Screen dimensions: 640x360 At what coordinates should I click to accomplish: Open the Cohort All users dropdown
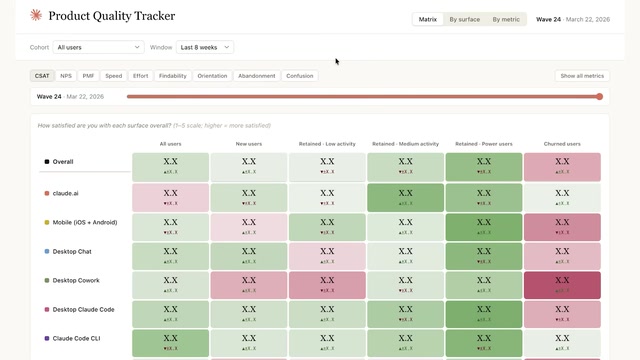pos(98,47)
